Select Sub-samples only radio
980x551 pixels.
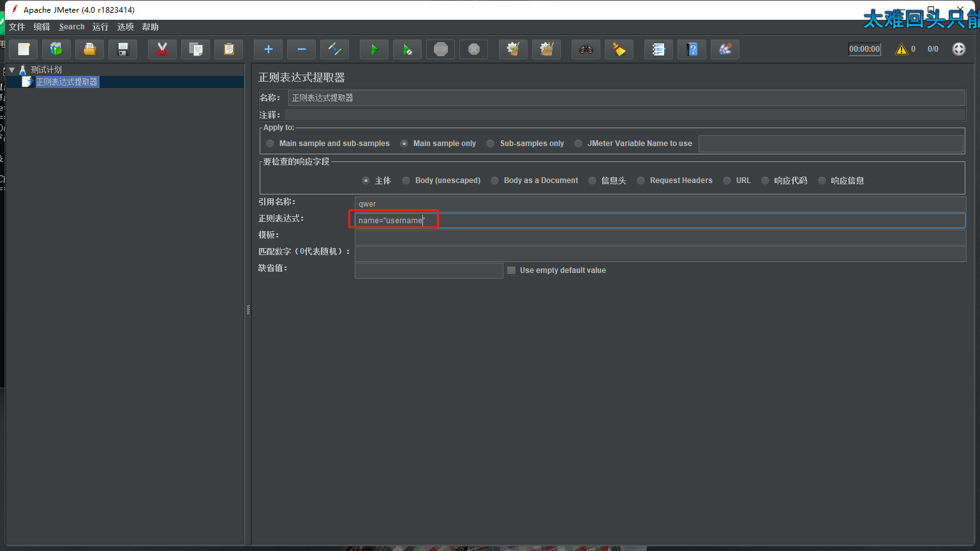tap(491, 143)
